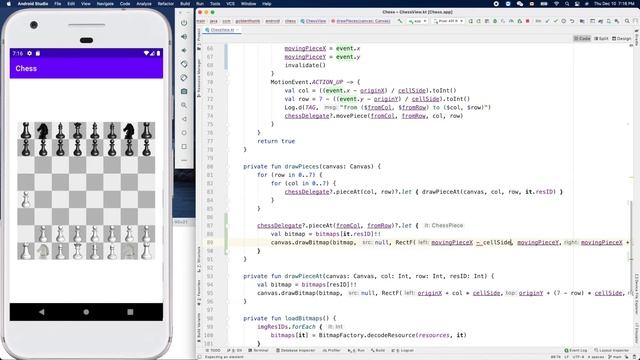640x360 pixels.
Task: Click emulator take screenshot camera icon
Action: point(184,91)
